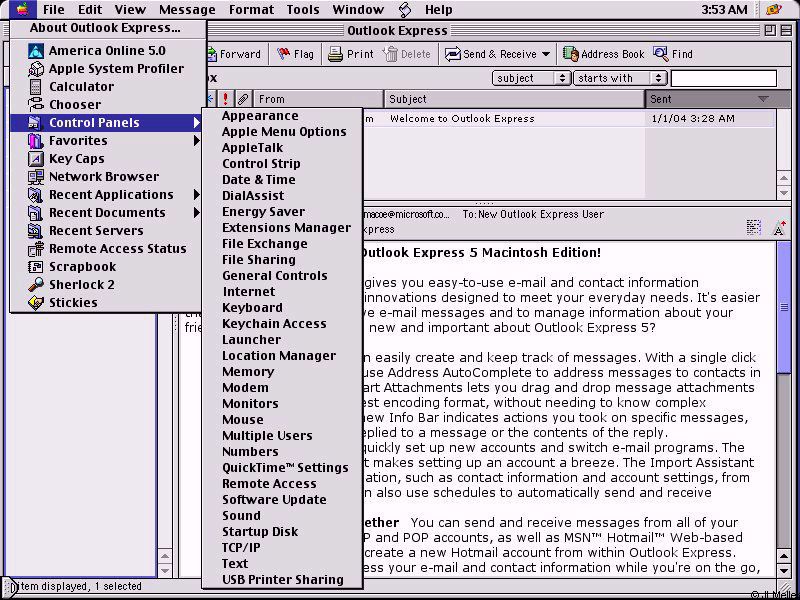
Task: Expand the Send & Receive dropdown arrow
Action: click(x=546, y=54)
